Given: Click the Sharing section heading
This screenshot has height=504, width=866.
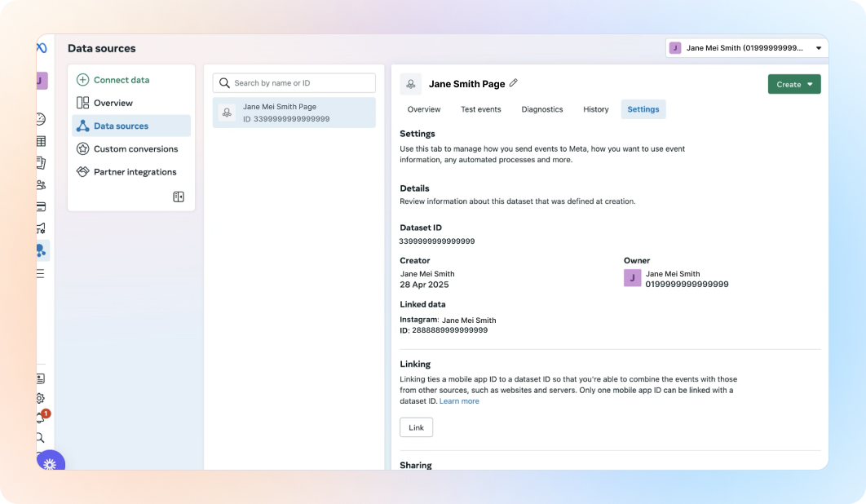Looking at the screenshot, I should pos(416,466).
